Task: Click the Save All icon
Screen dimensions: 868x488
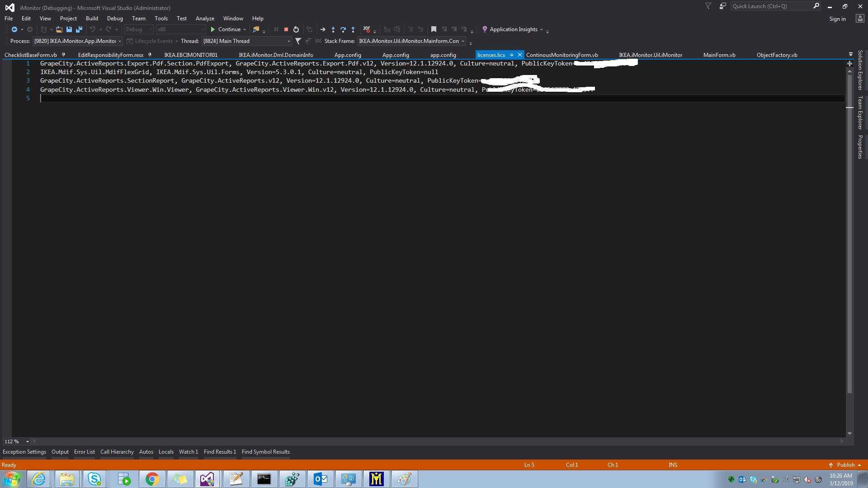Action: [x=79, y=29]
